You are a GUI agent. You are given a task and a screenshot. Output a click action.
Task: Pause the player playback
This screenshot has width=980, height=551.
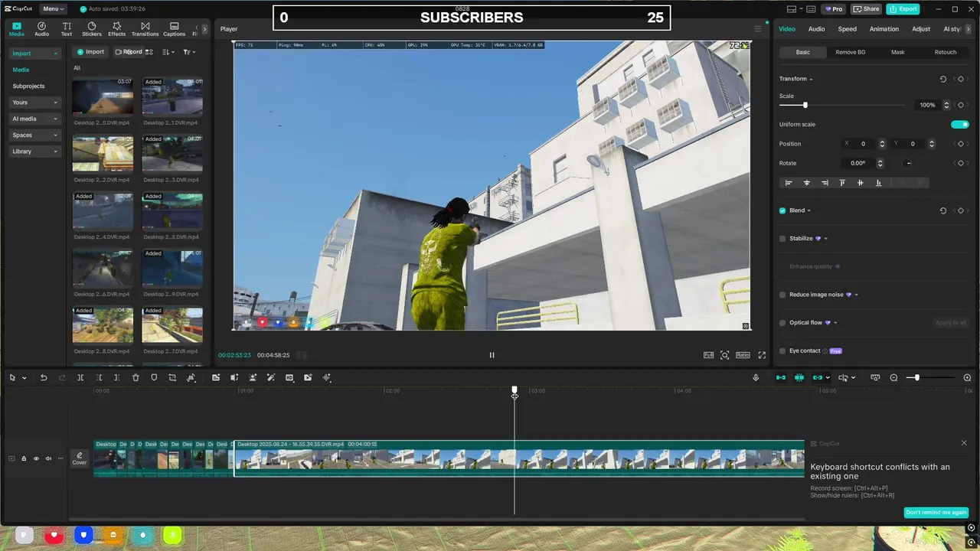[x=492, y=355]
